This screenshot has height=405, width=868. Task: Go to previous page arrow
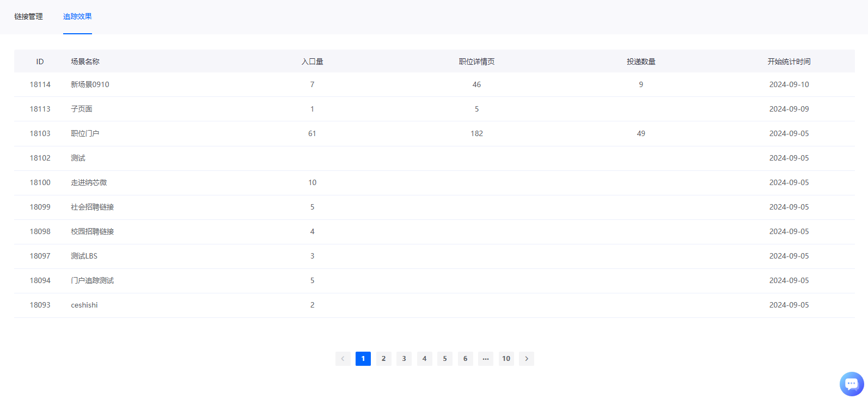click(343, 359)
